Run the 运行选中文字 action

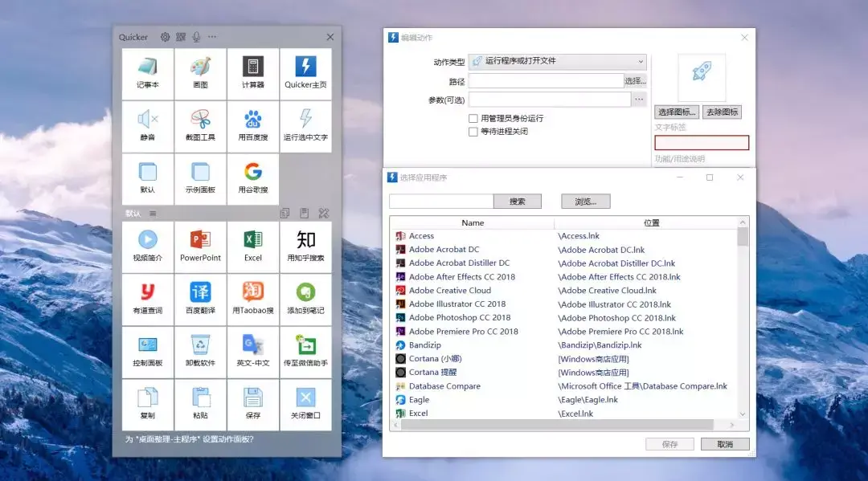click(x=305, y=126)
